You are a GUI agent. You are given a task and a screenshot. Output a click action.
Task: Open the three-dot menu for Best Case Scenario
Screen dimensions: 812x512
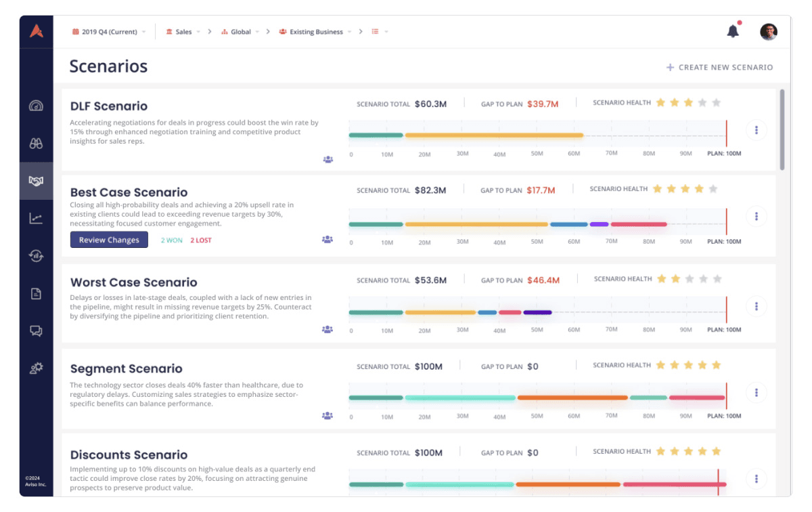pyautogui.click(x=757, y=216)
